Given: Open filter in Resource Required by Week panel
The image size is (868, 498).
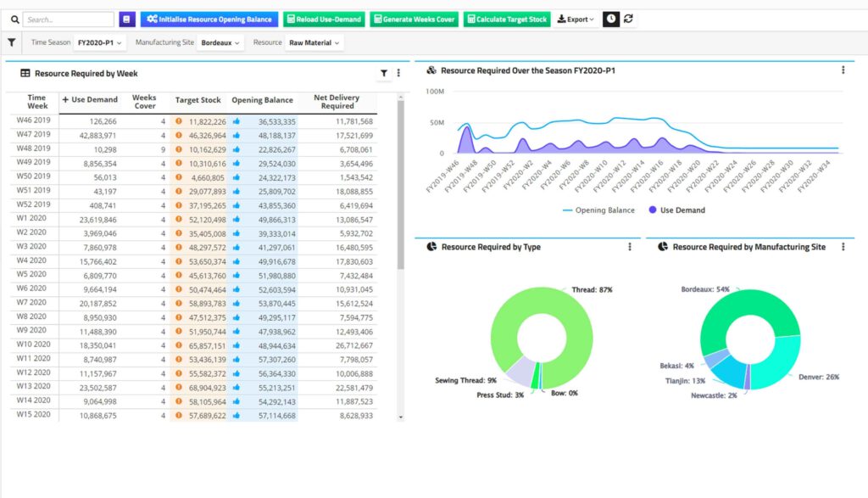Looking at the screenshot, I should coord(384,74).
